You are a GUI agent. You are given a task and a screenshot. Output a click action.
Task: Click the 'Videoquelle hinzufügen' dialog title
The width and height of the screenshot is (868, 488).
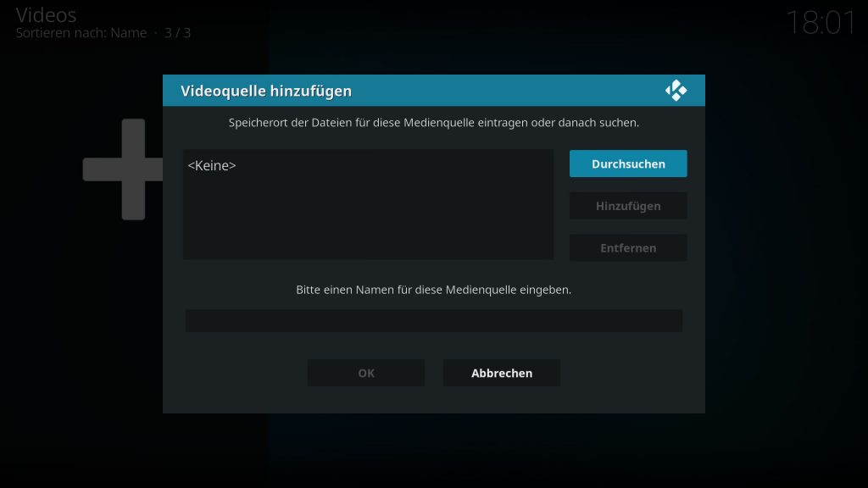(x=265, y=91)
